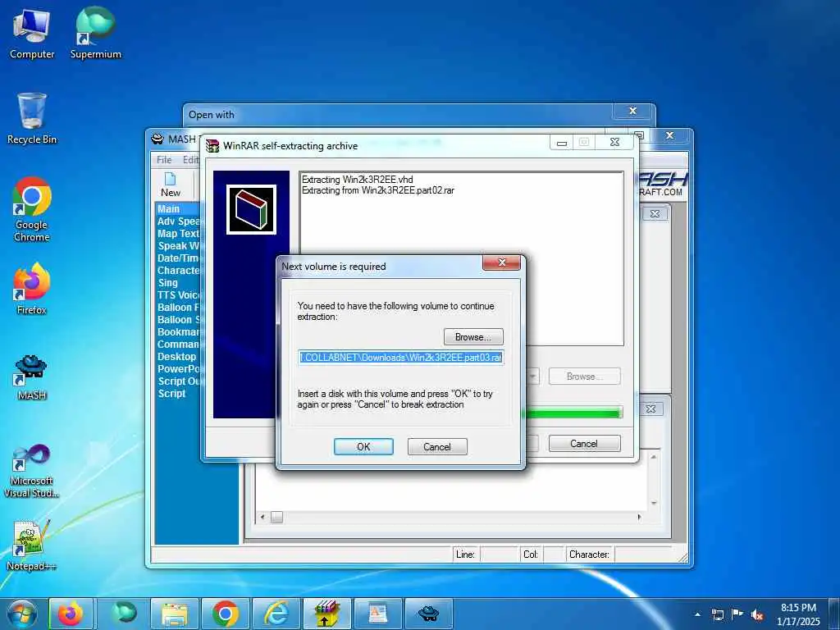
Task: Launch the Firefox desktop shortcut
Action: click(x=32, y=289)
